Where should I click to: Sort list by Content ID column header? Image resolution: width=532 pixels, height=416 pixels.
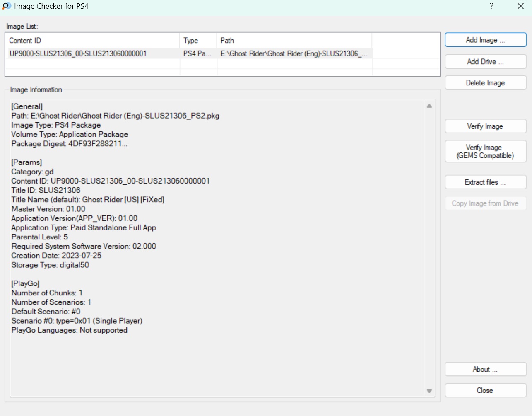click(x=92, y=41)
